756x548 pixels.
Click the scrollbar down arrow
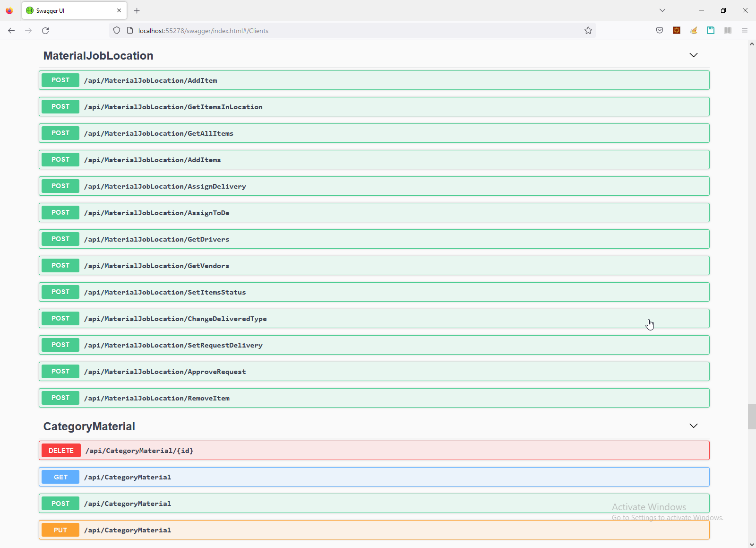[x=752, y=544]
